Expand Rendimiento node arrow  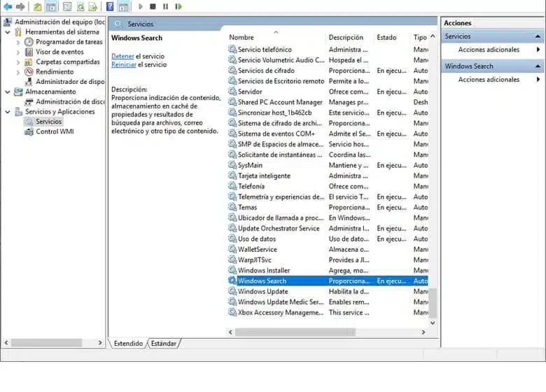[18, 72]
